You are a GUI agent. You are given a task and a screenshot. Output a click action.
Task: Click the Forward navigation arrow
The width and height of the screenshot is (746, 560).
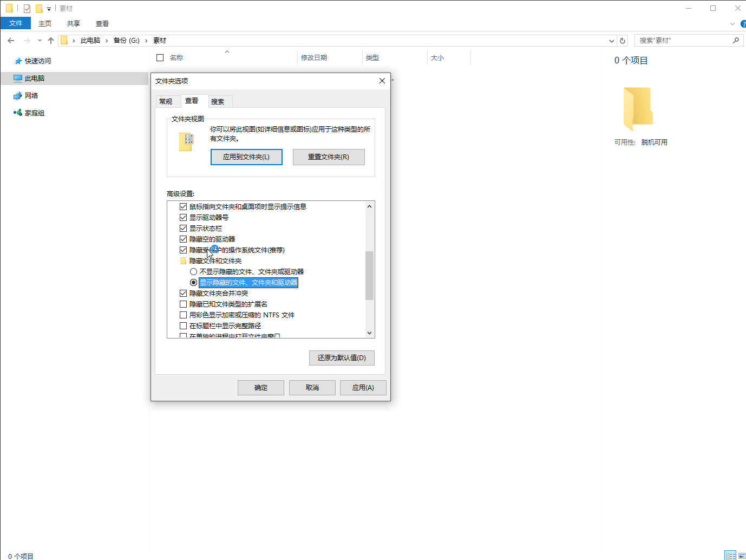27,41
